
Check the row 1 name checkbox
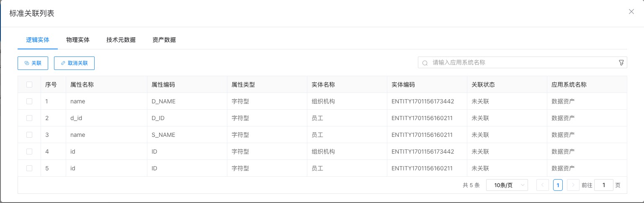[29, 101]
